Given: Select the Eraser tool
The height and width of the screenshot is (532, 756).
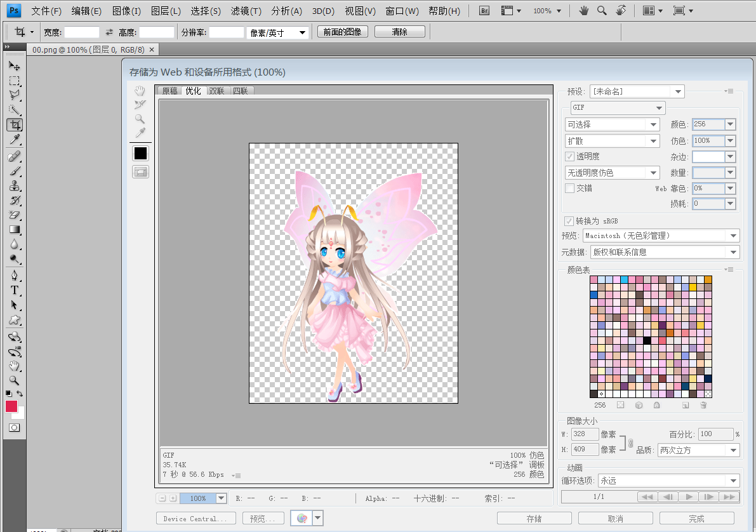Looking at the screenshot, I should [x=15, y=215].
